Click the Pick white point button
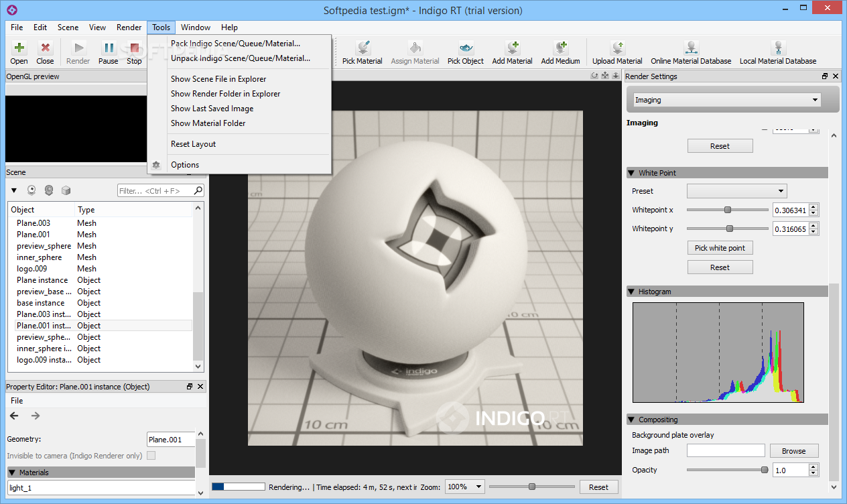 tap(720, 248)
